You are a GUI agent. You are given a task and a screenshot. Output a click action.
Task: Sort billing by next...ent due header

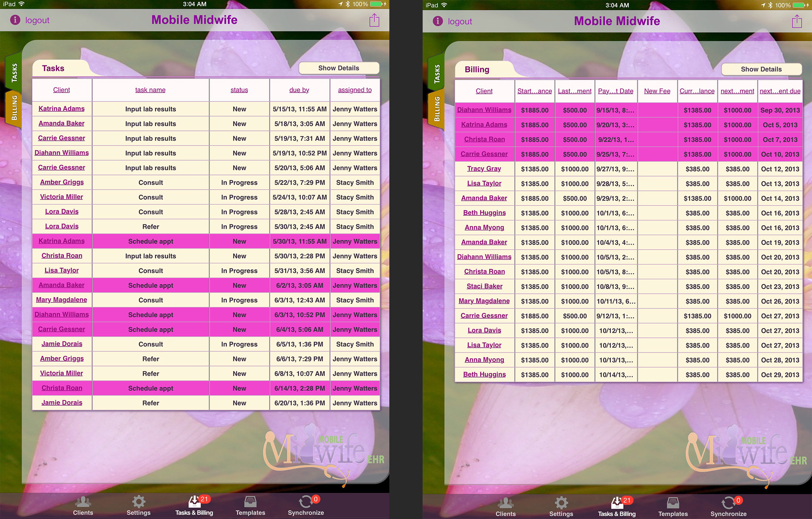(780, 91)
